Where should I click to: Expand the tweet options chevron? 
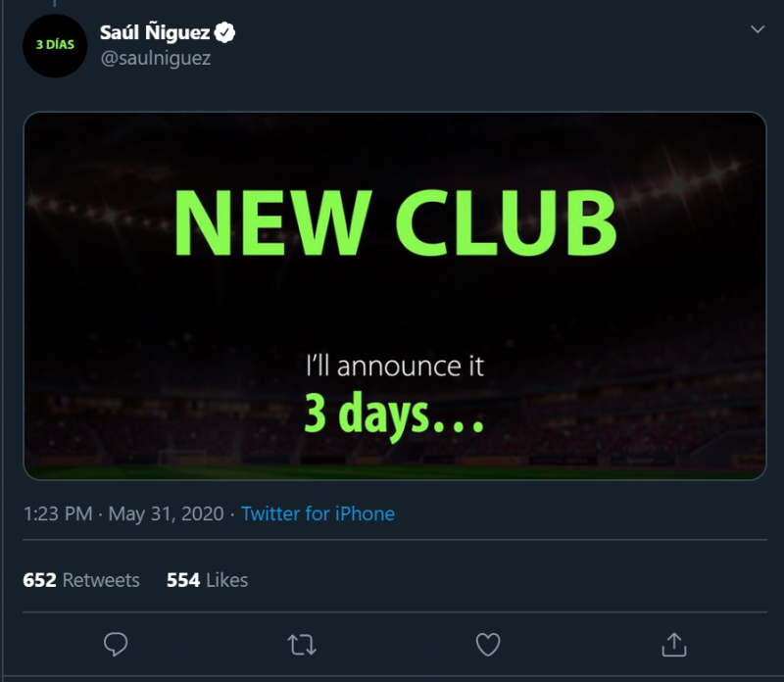tap(757, 29)
